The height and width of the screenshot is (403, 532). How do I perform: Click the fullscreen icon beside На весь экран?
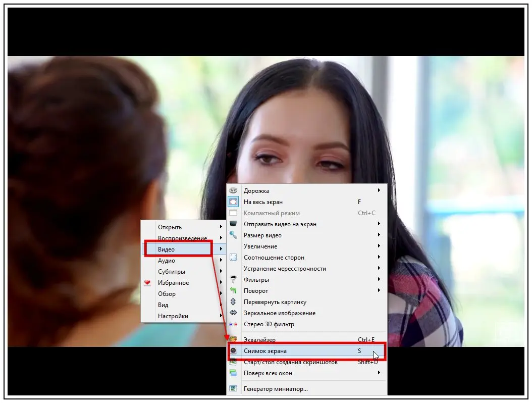[233, 201]
